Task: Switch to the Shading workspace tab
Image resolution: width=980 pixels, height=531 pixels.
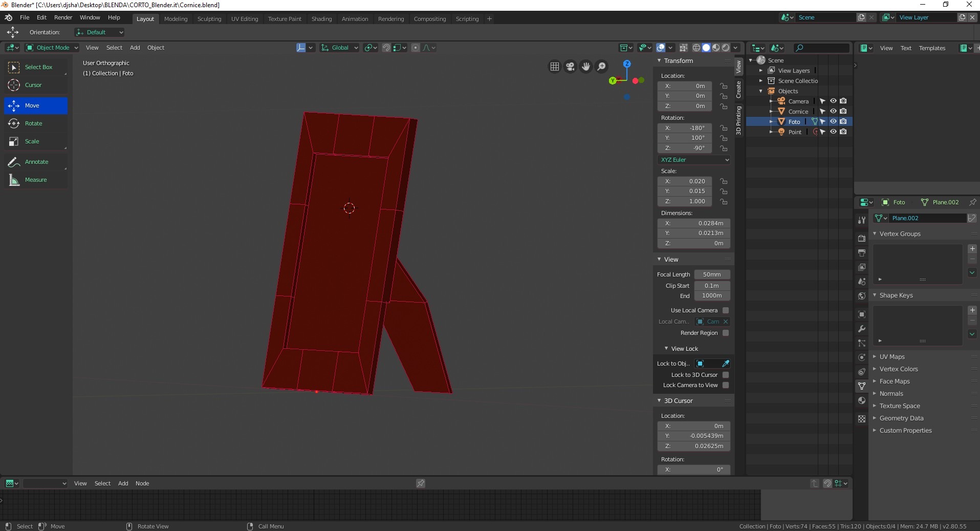Action: point(321,19)
